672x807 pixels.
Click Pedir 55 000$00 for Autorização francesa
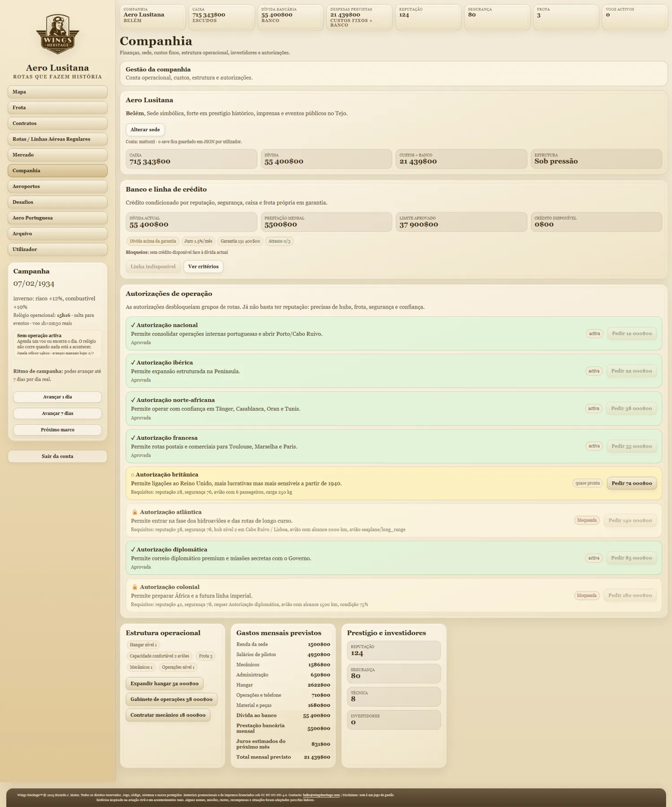coord(632,446)
